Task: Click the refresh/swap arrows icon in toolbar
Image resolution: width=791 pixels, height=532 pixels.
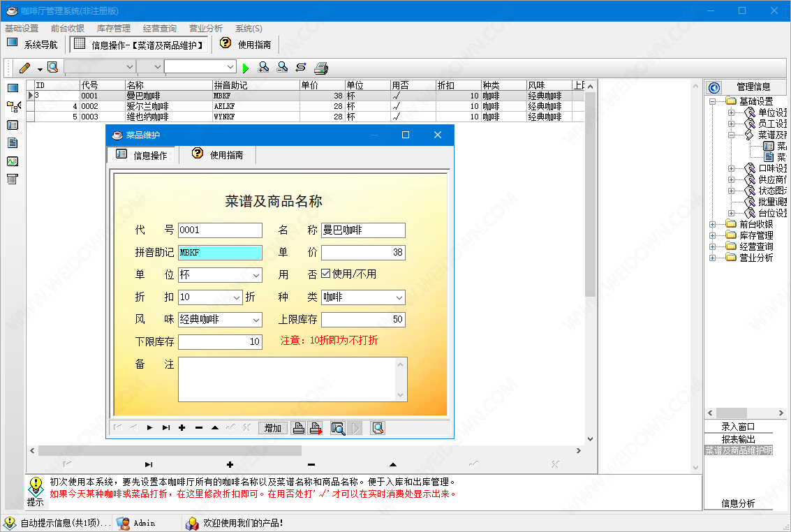Action: click(301, 68)
